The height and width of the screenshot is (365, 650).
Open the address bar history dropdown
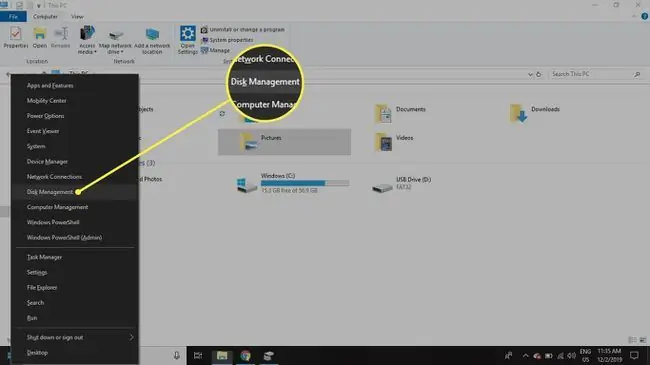click(530, 75)
